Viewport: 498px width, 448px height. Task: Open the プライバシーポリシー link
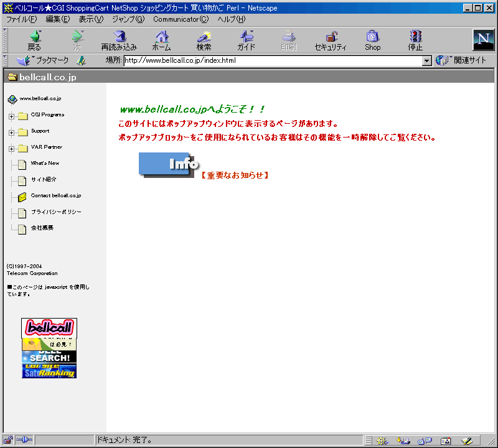56,212
